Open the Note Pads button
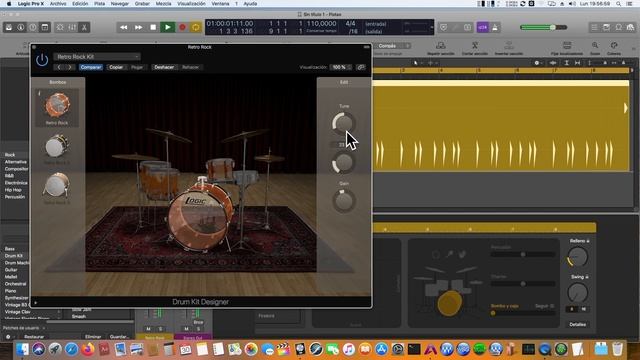This screenshot has width=640, height=360. coord(607,27)
